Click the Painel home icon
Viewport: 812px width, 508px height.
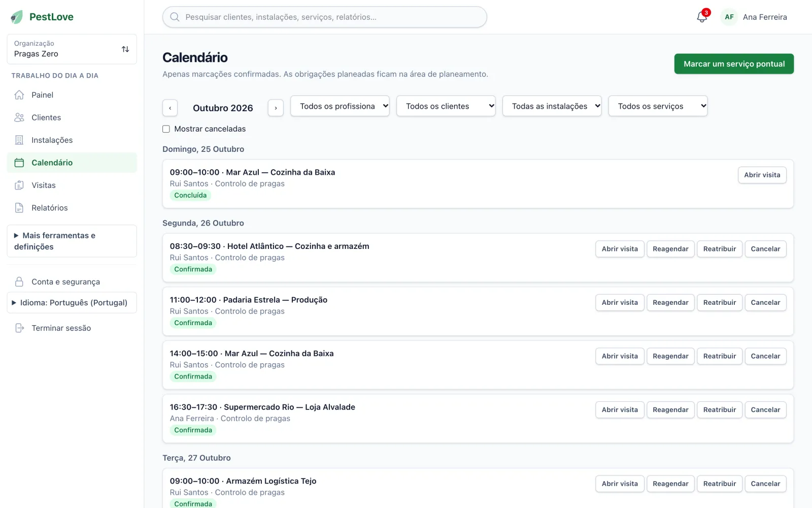pyautogui.click(x=19, y=95)
